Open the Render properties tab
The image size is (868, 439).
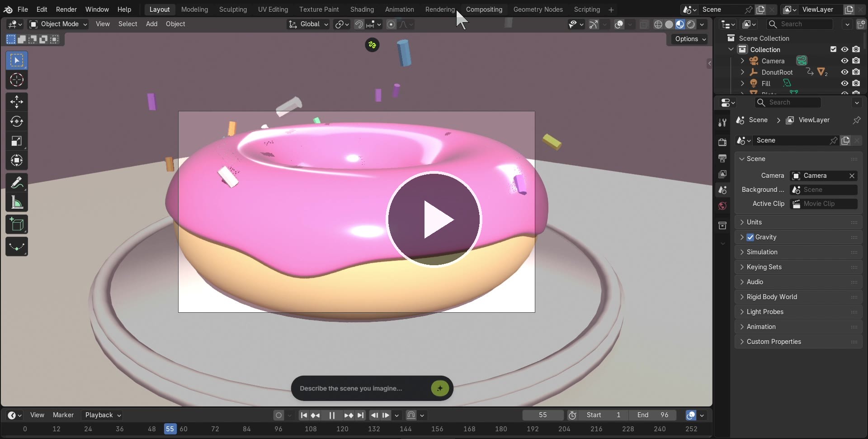pyautogui.click(x=722, y=142)
